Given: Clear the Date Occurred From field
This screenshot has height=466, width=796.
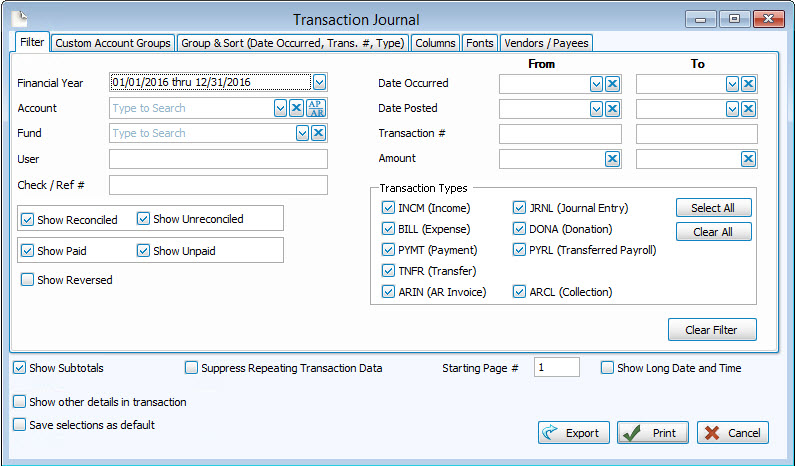Looking at the screenshot, I should pyautogui.click(x=612, y=84).
